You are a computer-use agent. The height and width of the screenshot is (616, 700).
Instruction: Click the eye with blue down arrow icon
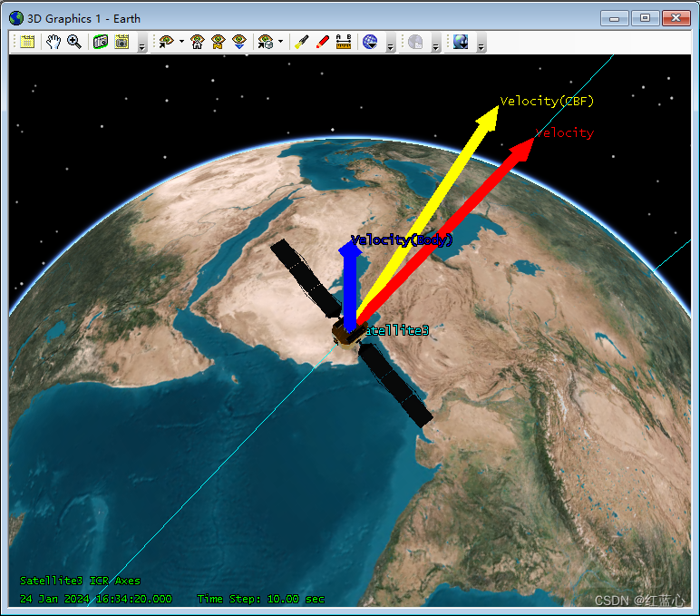pos(239,42)
